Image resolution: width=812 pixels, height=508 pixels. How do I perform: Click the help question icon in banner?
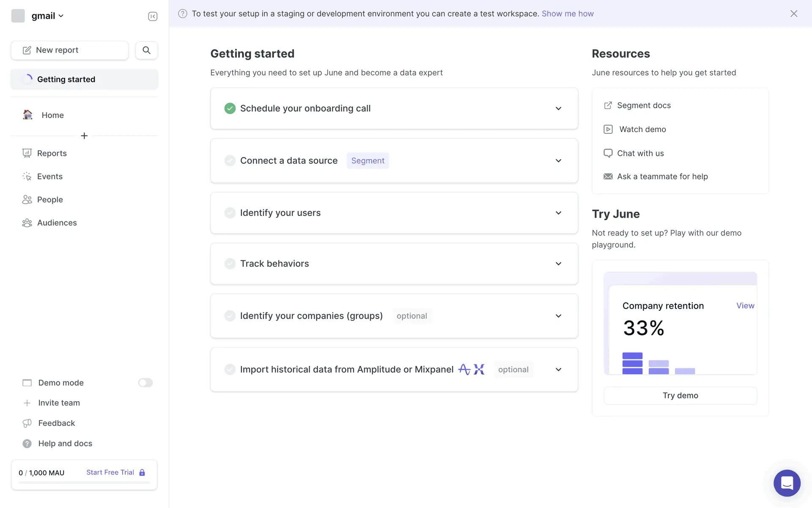pos(183,14)
